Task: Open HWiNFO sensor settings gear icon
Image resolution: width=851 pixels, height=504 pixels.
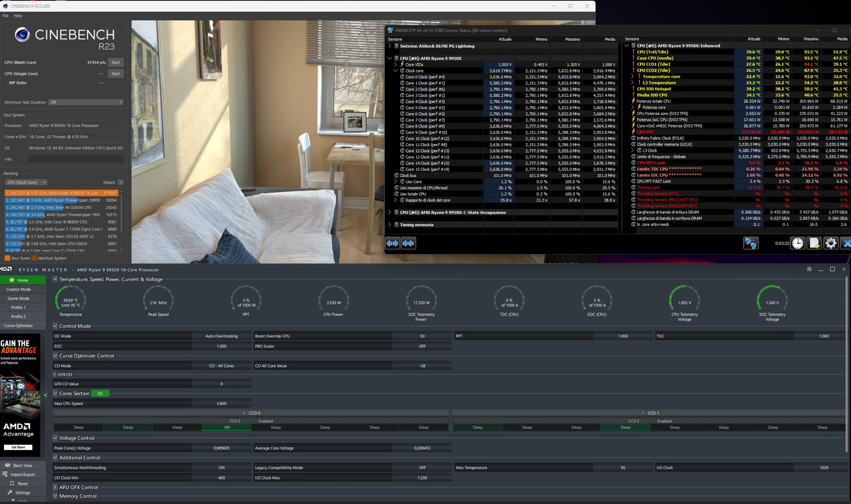Action: (x=830, y=243)
